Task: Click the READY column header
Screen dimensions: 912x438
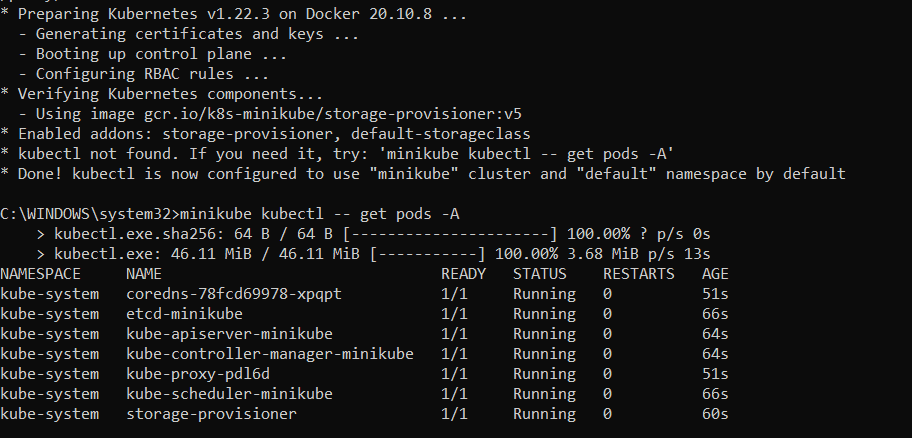Action: pyautogui.click(x=463, y=274)
